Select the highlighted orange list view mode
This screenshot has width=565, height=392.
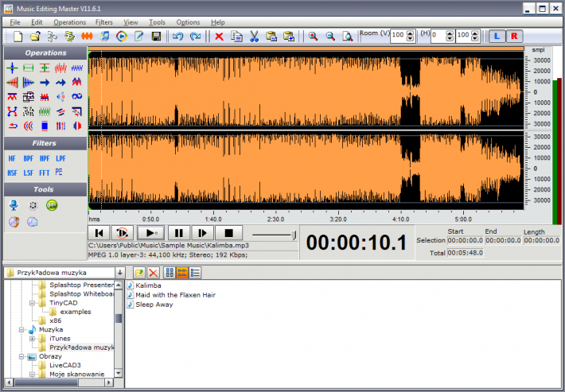click(x=182, y=273)
